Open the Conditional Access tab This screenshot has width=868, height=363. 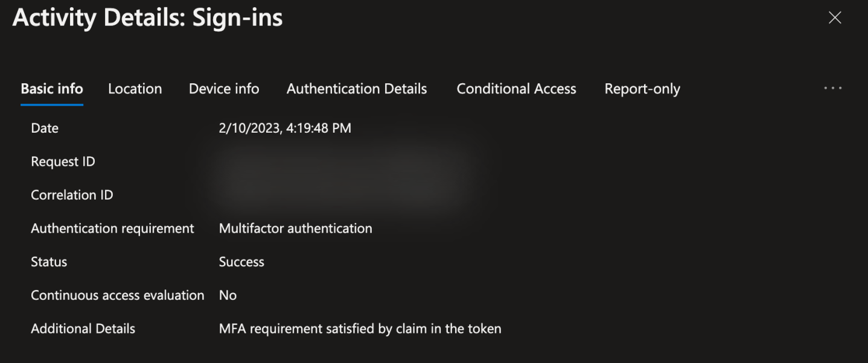pyautogui.click(x=516, y=88)
